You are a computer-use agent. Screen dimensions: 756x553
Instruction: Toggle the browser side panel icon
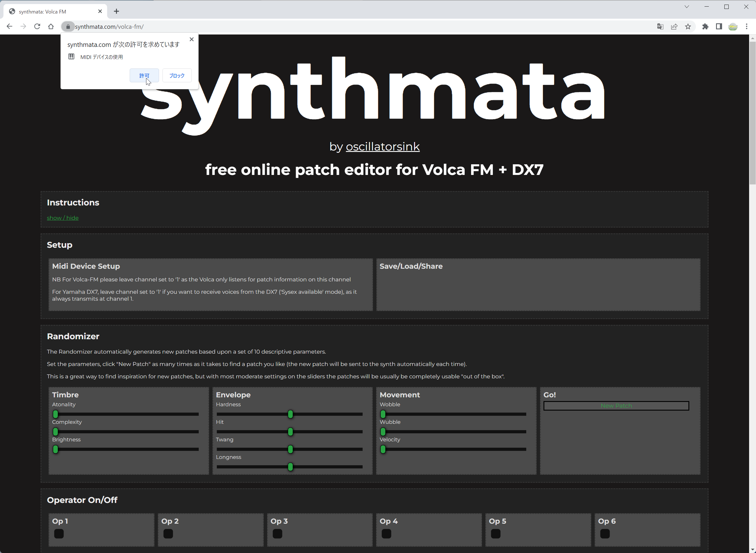coord(719,26)
